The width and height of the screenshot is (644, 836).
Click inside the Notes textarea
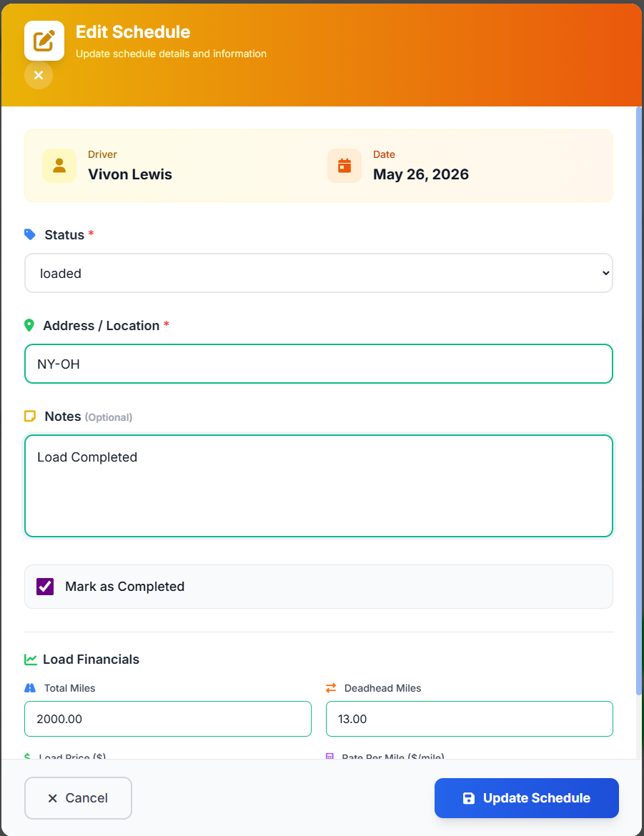coord(319,486)
